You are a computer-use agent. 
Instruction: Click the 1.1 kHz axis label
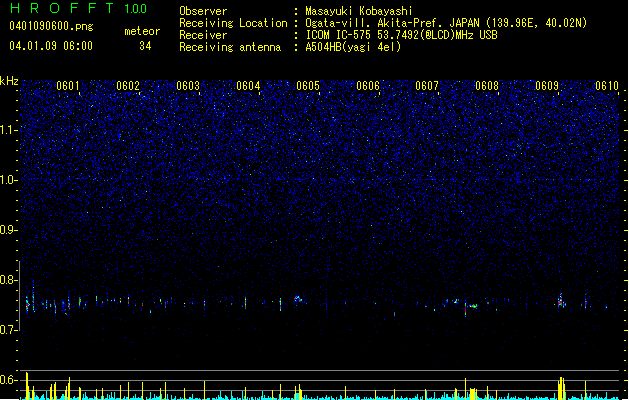(9, 130)
